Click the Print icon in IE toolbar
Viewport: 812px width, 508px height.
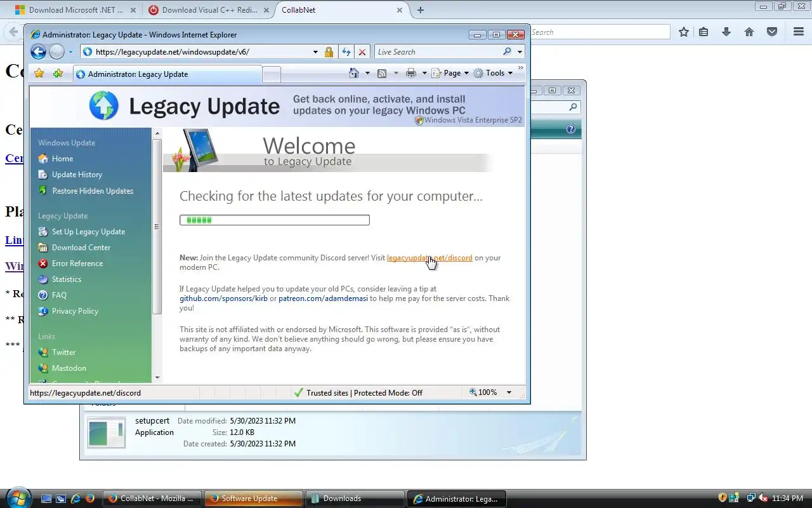(411, 73)
